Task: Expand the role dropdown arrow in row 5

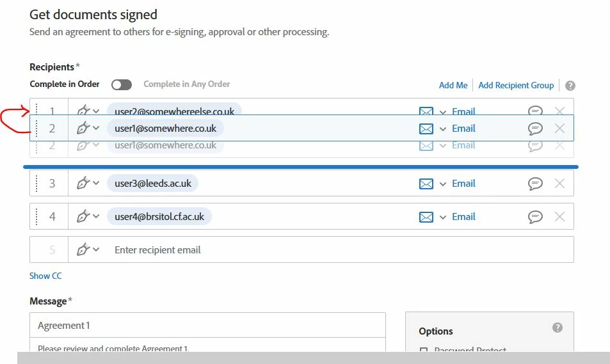Action: coord(96,249)
